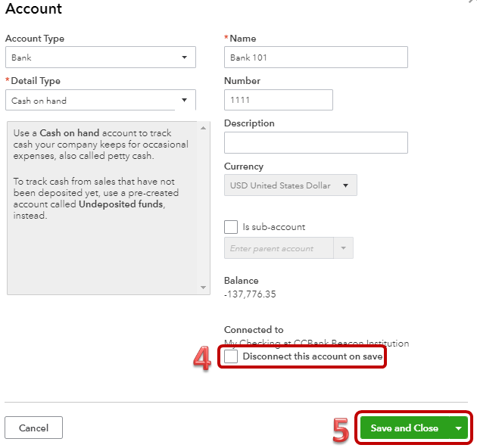
Task: Open the Account Type dropdown
Action: 100,58
